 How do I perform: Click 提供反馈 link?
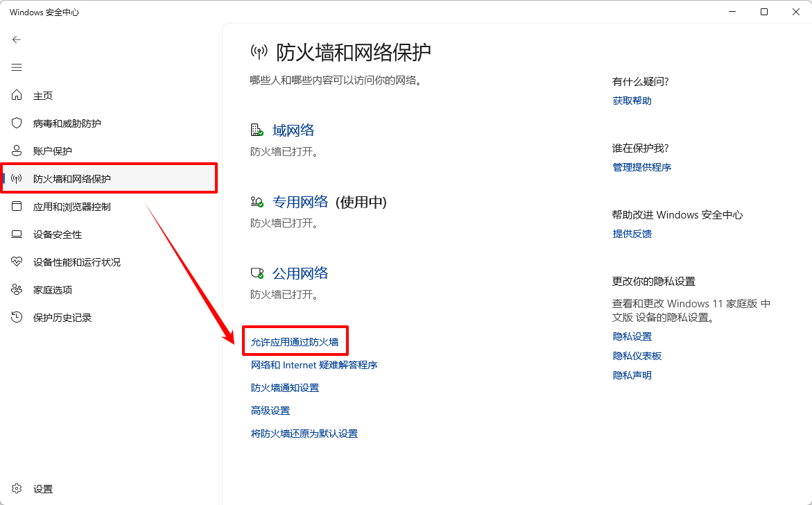tap(632, 234)
